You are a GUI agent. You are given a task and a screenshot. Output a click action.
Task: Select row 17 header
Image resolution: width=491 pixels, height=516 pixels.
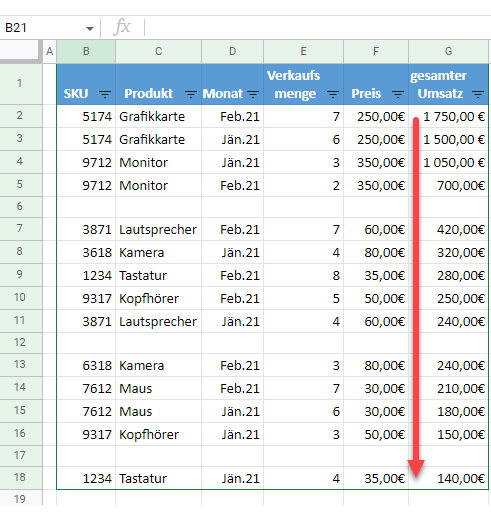(x=20, y=456)
